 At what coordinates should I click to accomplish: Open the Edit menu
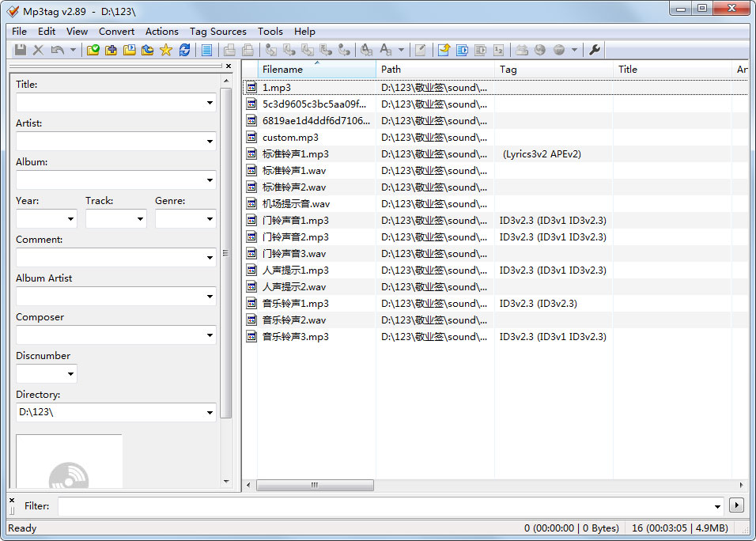coord(47,32)
